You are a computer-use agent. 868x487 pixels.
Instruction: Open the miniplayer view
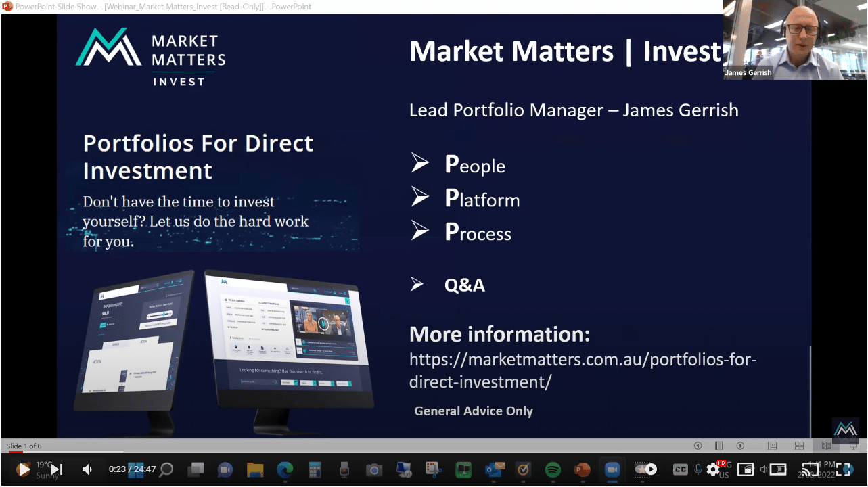tap(746, 469)
